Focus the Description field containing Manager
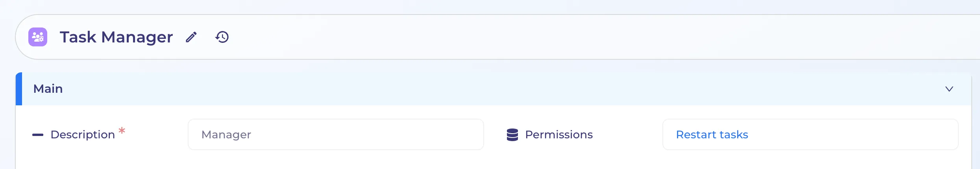Image resolution: width=980 pixels, height=169 pixels. (336, 134)
